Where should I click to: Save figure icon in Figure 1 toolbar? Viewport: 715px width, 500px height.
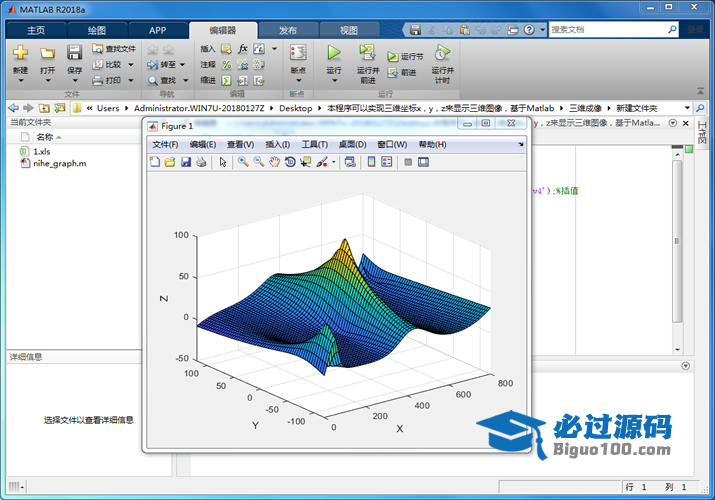tap(186, 162)
